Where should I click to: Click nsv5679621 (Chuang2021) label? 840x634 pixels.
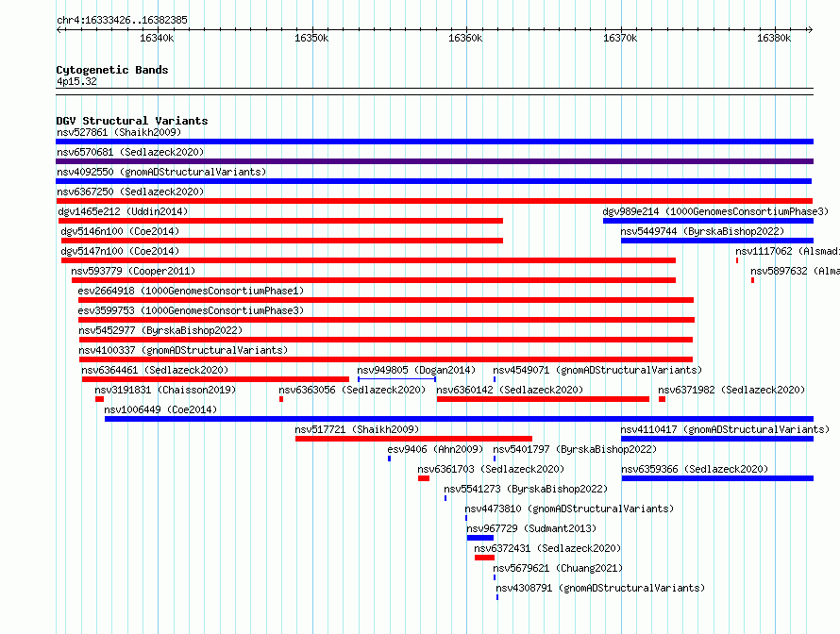558,568
